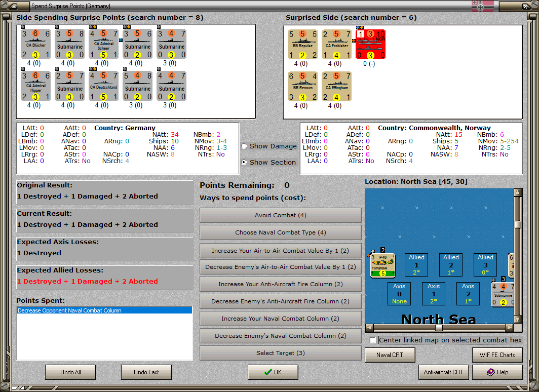Viewport: 539px width, 392px height.
Task: Open the window system menu icon
Action: pos(14,6)
